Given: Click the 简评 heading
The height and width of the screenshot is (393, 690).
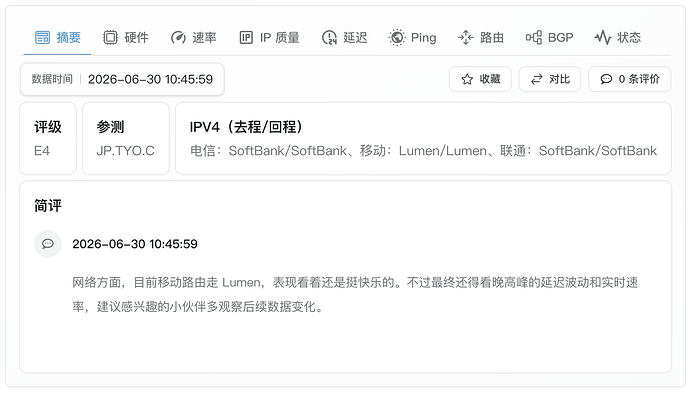Looking at the screenshot, I should 48,206.
